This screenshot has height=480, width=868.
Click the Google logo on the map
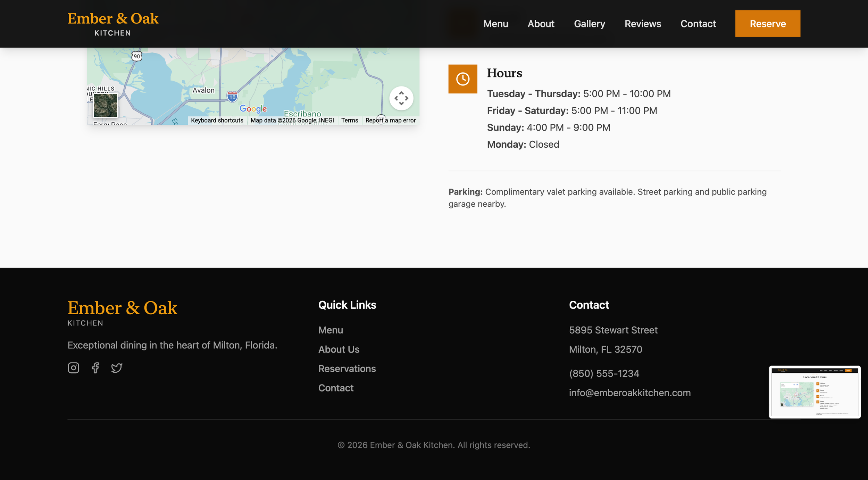(253, 109)
